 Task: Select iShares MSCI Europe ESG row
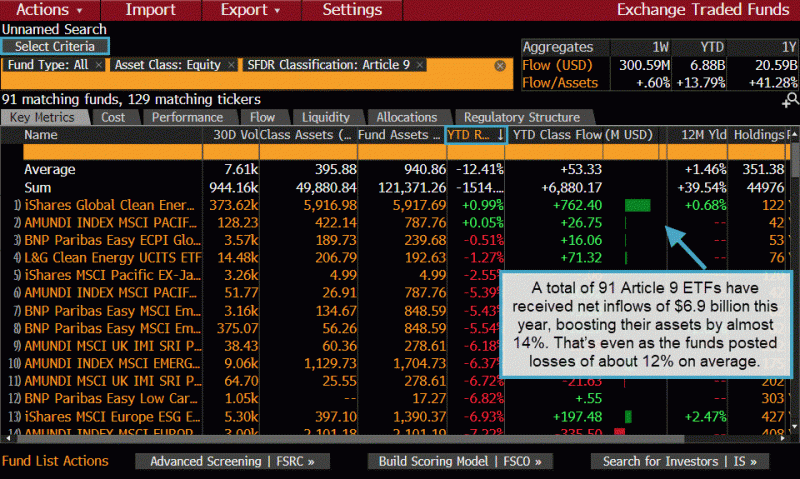(112, 417)
